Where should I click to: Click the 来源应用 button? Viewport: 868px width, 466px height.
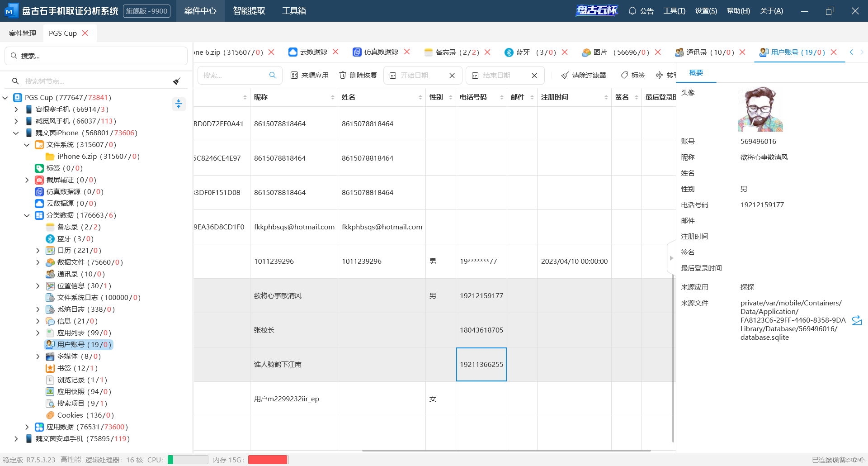click(309, 75)
